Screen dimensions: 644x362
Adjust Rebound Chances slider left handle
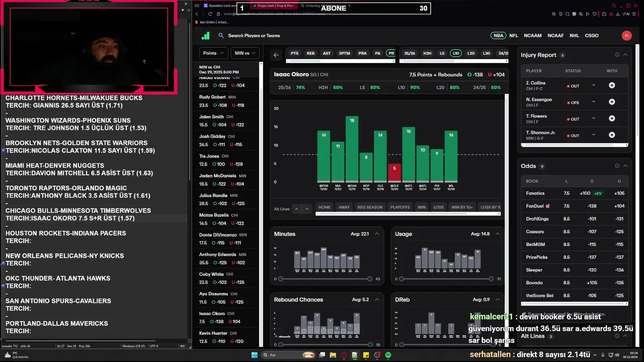pos(280,344)
